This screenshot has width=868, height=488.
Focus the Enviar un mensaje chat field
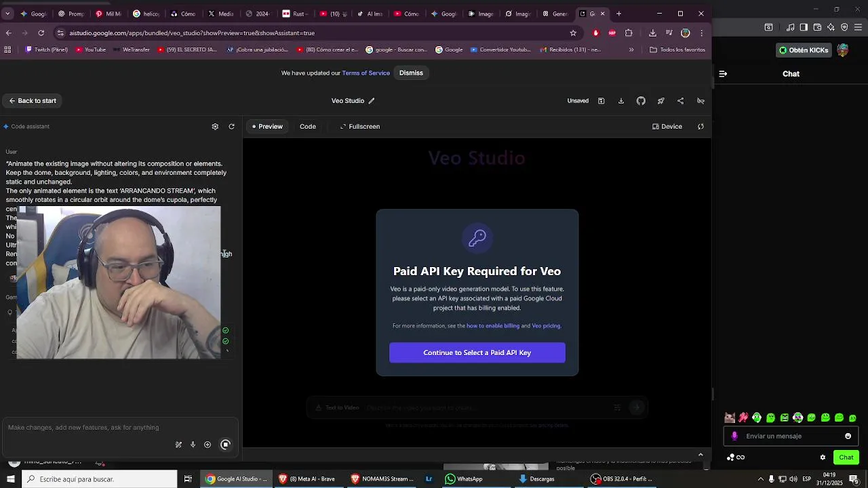791,436
